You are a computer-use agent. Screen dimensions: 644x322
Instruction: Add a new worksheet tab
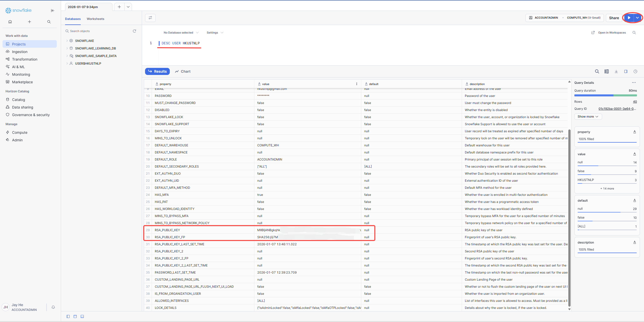click(x=119, y=7)
